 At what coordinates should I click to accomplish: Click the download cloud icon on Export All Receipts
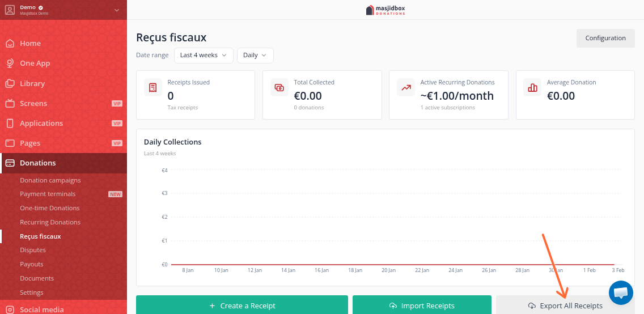pos(532,306)
